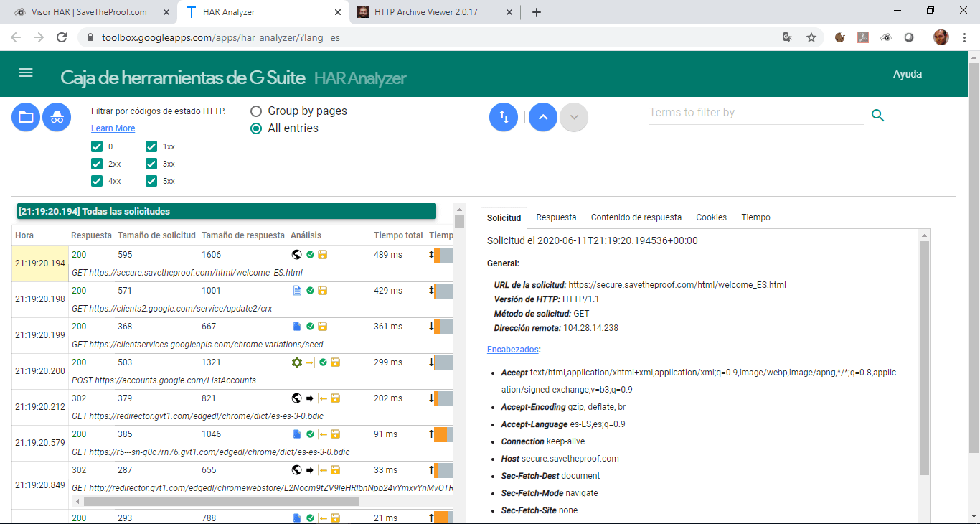This screenshot has width=980, height=524.
Task: Click redirect arrow in 21:19:20.212 row
Action: pos(310,398)
